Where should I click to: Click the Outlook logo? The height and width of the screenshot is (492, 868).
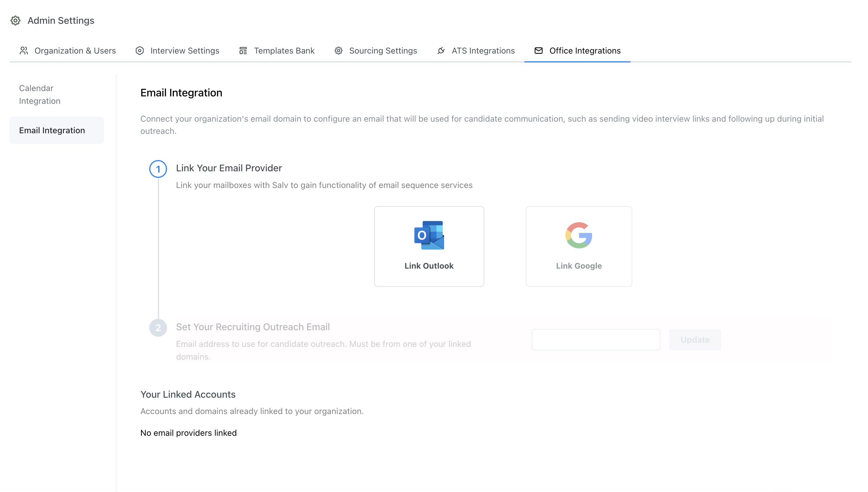(428, 236)
